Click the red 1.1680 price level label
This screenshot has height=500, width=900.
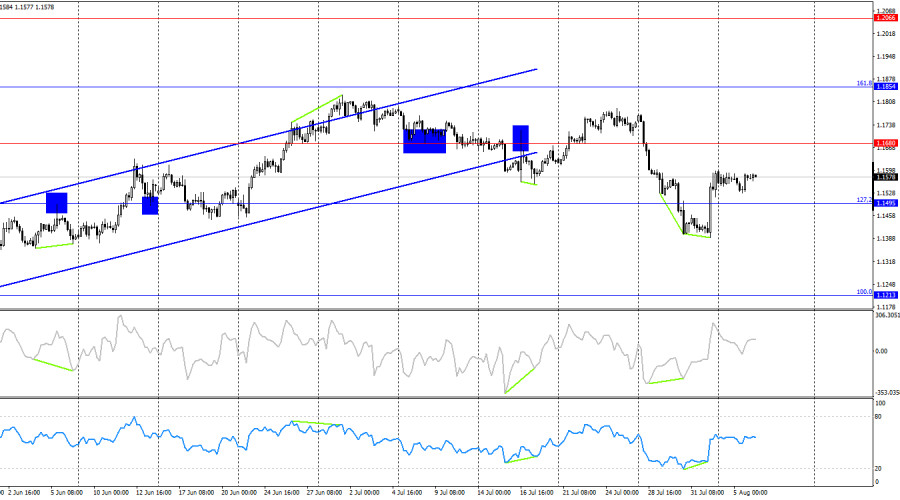tap(885, 143)
